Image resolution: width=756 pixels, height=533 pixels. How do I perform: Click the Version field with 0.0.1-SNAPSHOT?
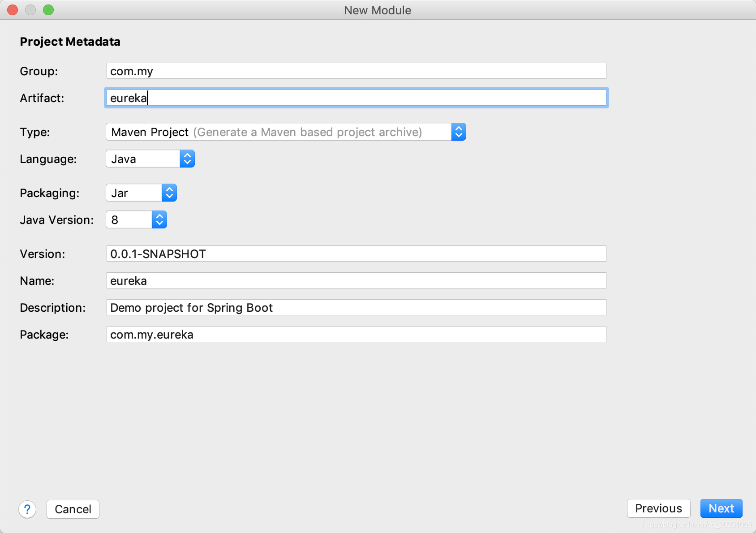[x=356, y=254]
